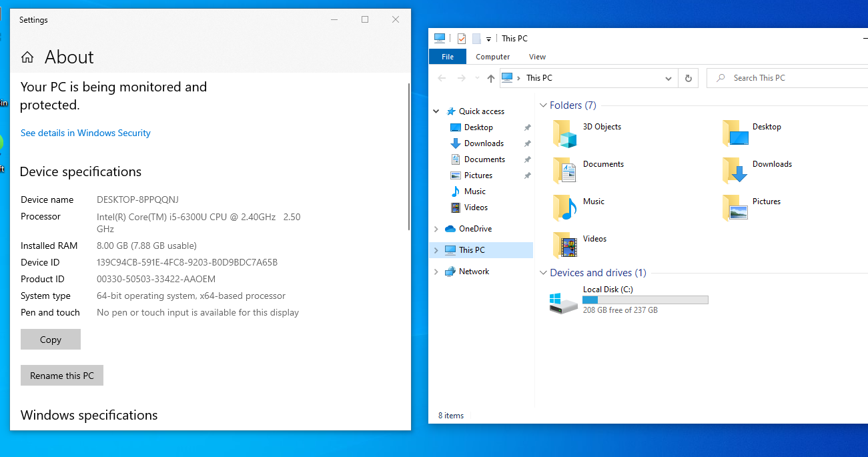This screenshot has width=868, height=457.
Task: Go up one level with up arrow
Action: tap(491, 78)
